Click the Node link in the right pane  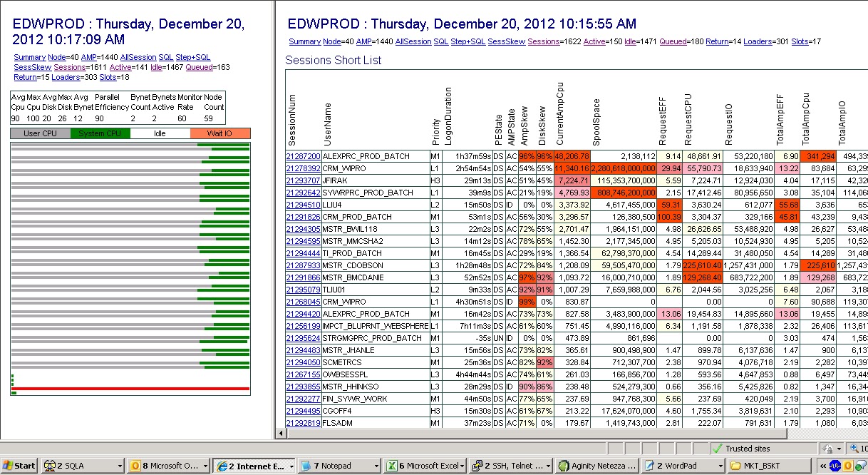[x=332, y=41]
